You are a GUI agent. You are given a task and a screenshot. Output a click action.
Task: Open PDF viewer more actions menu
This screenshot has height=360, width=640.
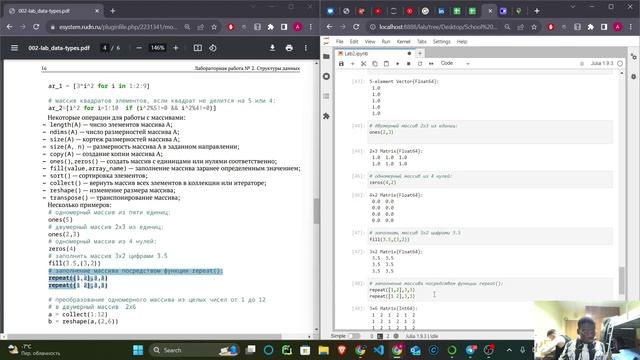(306, 48)
